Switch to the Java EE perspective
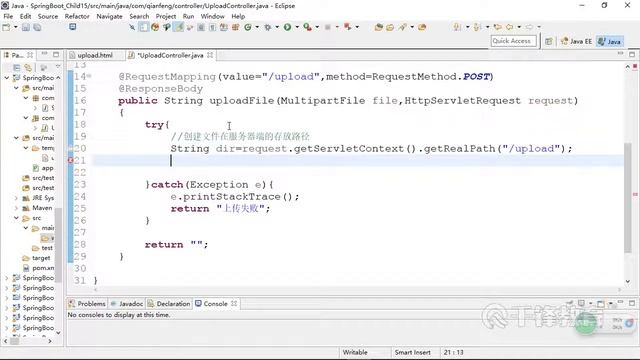 pos(576,41)
